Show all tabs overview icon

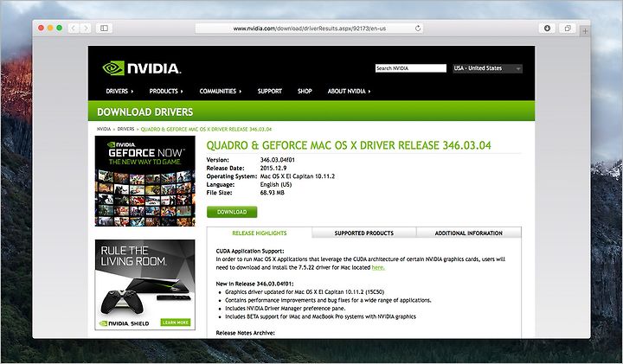point(568,28)
